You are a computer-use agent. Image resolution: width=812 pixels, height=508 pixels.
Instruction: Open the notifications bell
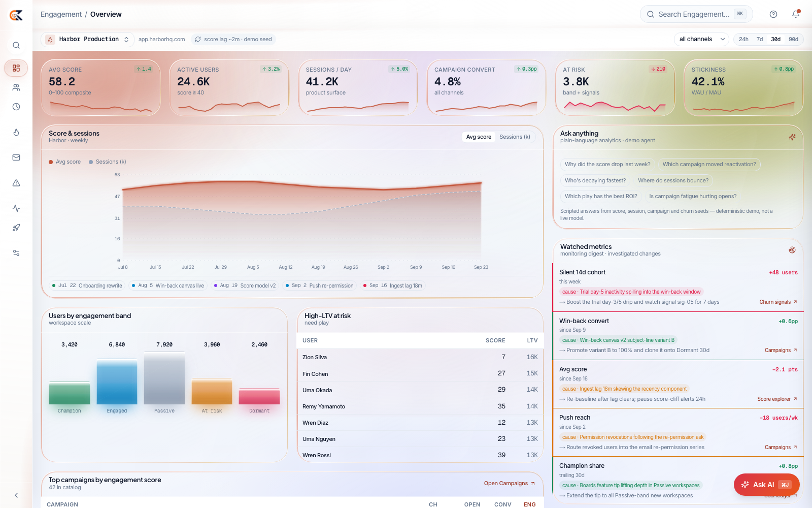(x=796, y=14)
